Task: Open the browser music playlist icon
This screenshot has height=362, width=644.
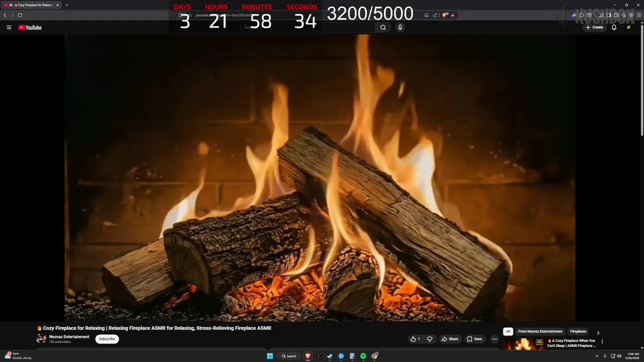Action: [x=601, y=15]
